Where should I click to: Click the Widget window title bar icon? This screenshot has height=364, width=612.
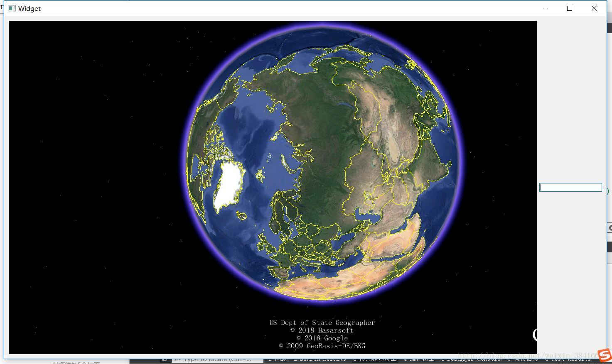coord(12,8)
